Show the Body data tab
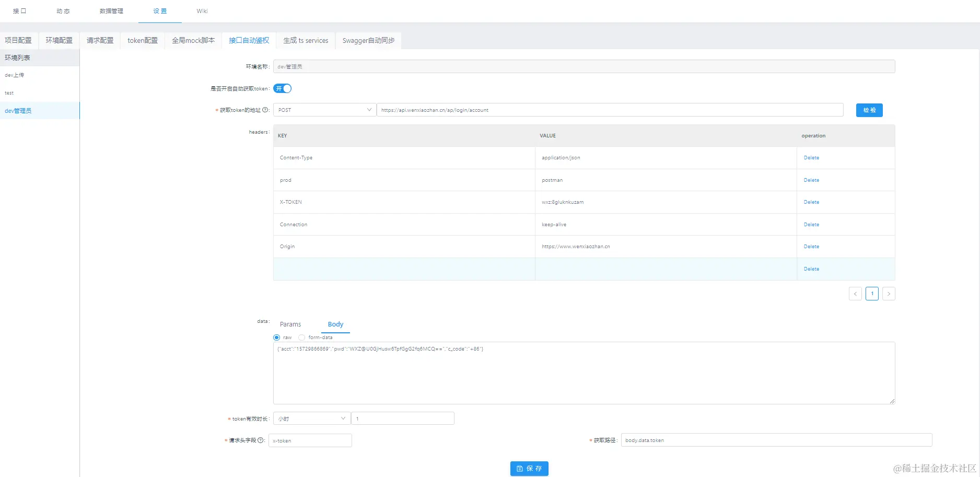Image resolution: width=980 pixels, height=477 pixels. (x=335, y=324)
